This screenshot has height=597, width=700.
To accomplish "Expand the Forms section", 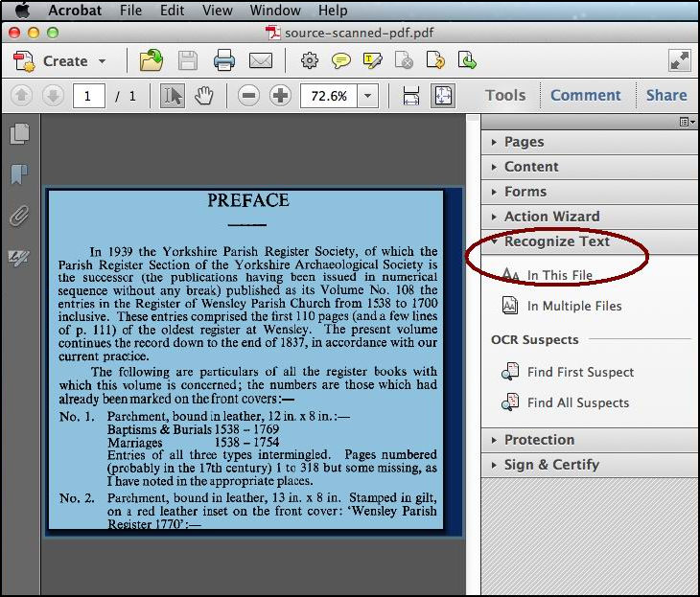I will pyautogui.click(x=590, y=192).
